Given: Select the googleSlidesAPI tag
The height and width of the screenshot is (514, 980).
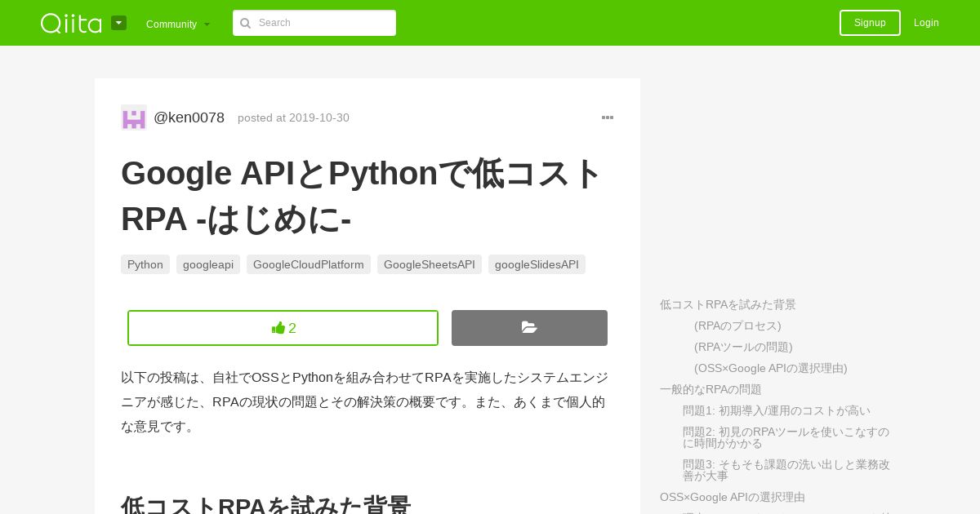Looking at the screenshot, I should [537, 264].
